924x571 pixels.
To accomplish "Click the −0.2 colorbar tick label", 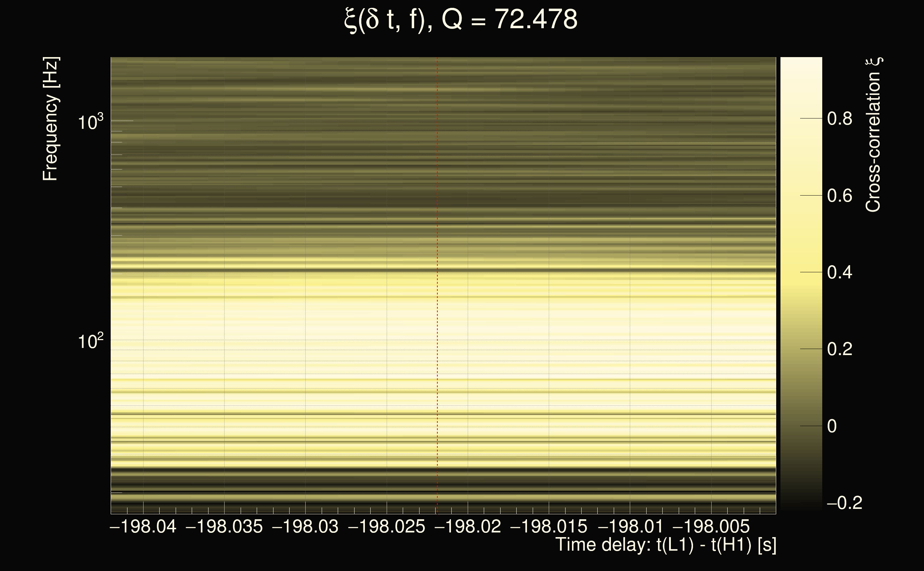I will point(844,503).
